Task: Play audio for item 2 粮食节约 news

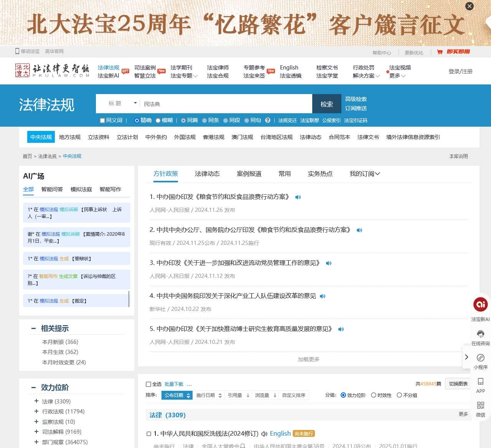Action: tap(359, 230)
